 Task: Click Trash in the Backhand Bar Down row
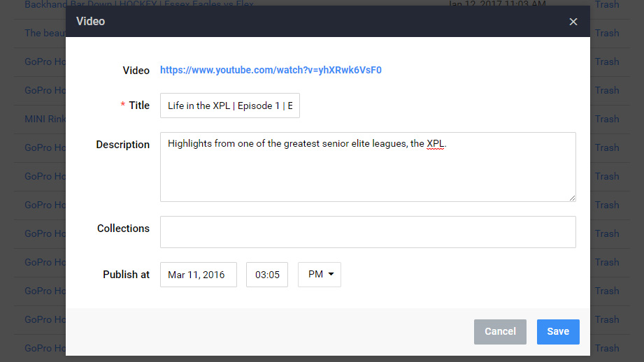[x=606, y=4]
